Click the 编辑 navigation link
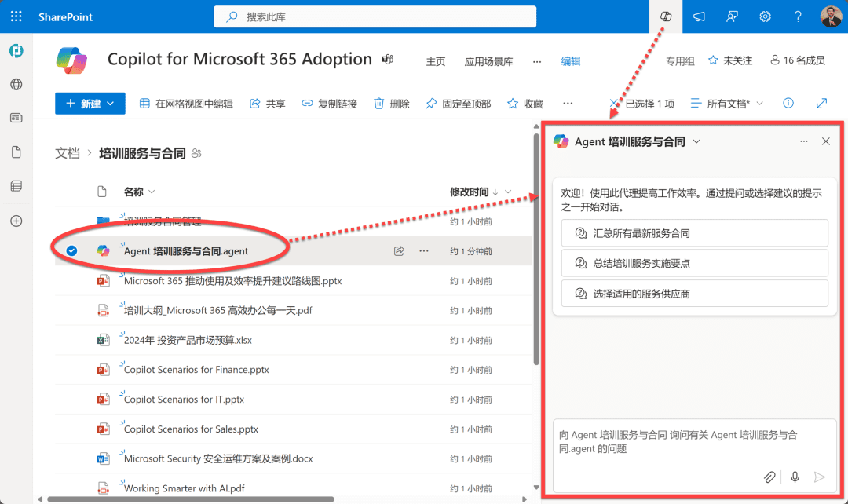Viewport: 848px width, 504px height. (x=571, y=61)
